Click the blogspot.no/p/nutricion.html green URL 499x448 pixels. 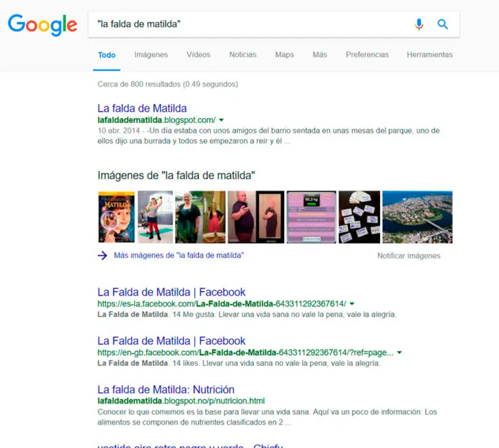(181, 401)
